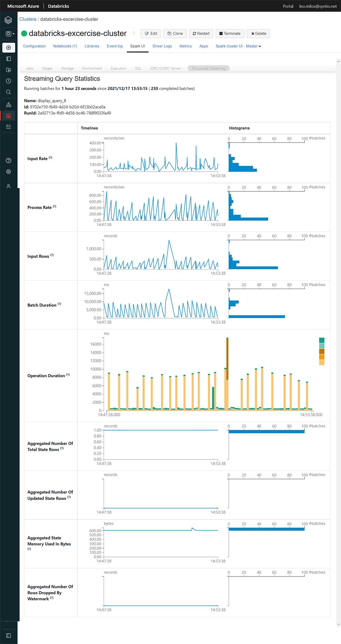Click help icon next to Total State Rows

[62, 449]
